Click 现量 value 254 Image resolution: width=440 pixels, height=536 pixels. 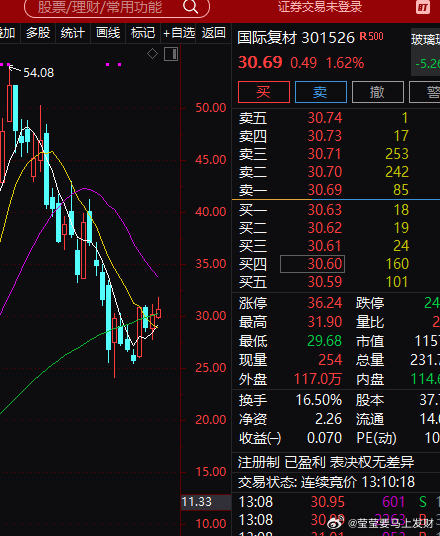click(330, 360)
